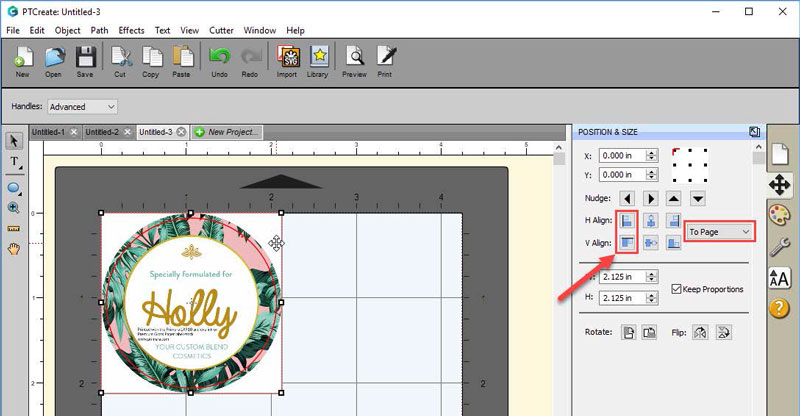Nudge selection left
800x416 pixels.
pyautogui.click(x=627, y=198)
